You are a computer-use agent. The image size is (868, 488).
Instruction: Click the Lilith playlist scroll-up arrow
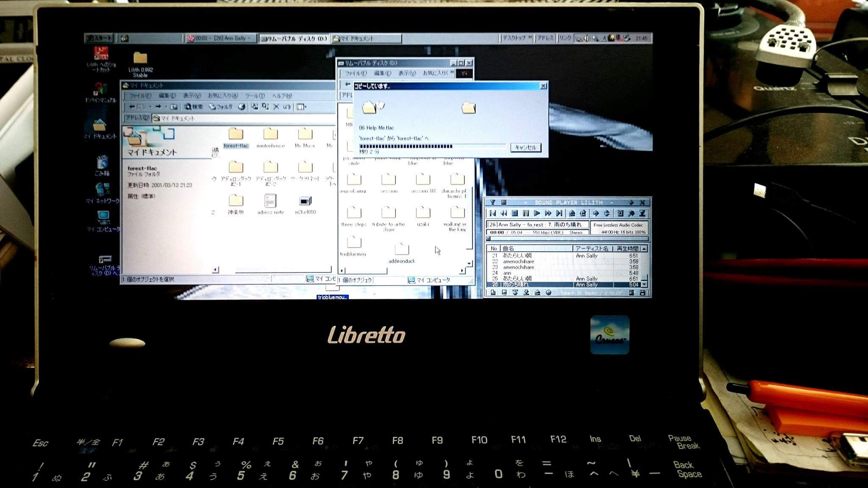644,249
